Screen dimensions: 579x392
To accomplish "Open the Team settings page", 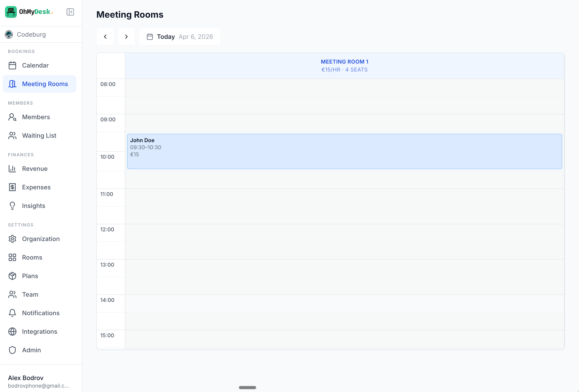I will pos(30,294).
